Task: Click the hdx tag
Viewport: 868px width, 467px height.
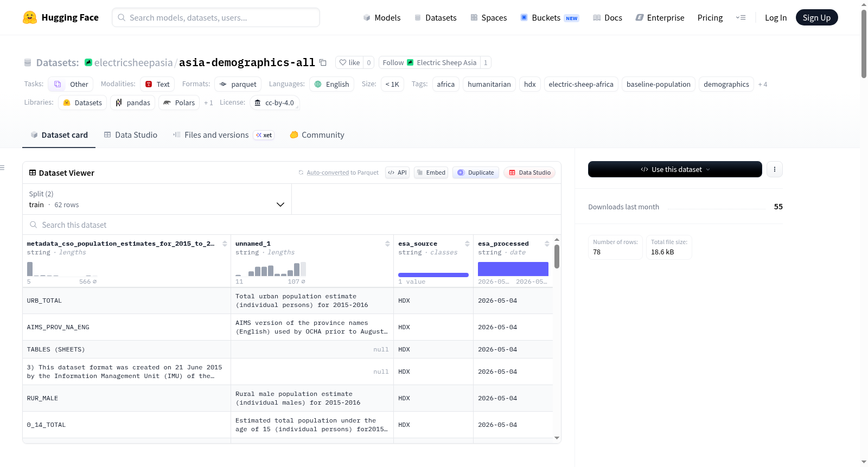Action: [x=530, y=84]
